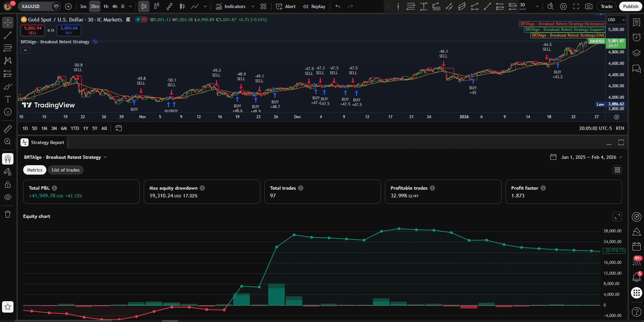This screenshot has width=644, height=322.
Task: Click the Replay button
Action: (x=314, y=6)
